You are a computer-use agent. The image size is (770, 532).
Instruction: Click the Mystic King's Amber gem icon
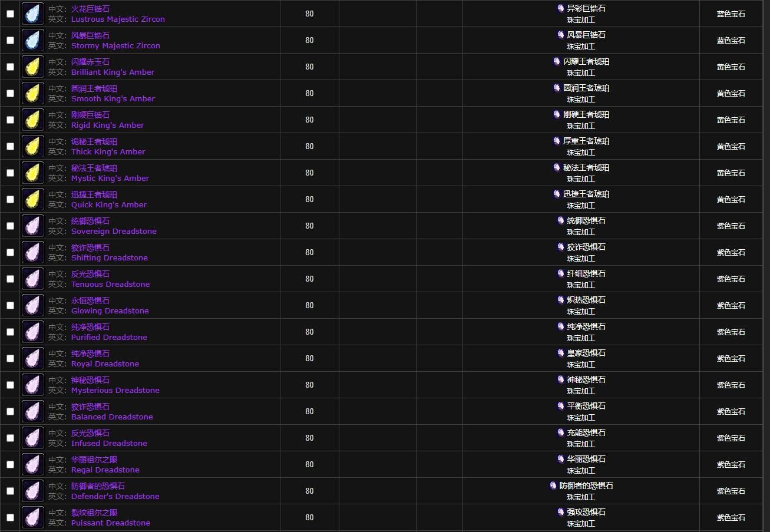tap(33, 173)
